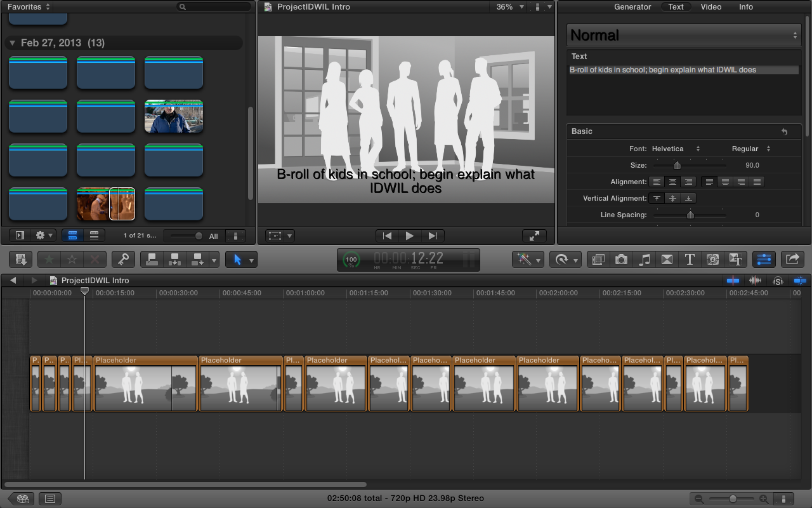Switch browser to list view
The width and height of the screenshot is (812, 508).
pos(94,236)
